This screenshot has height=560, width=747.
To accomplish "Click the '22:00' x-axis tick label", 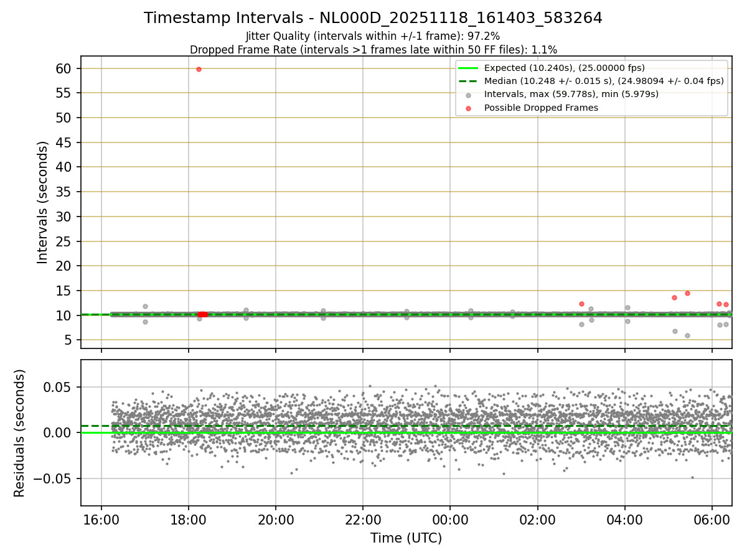I will 363,519.
